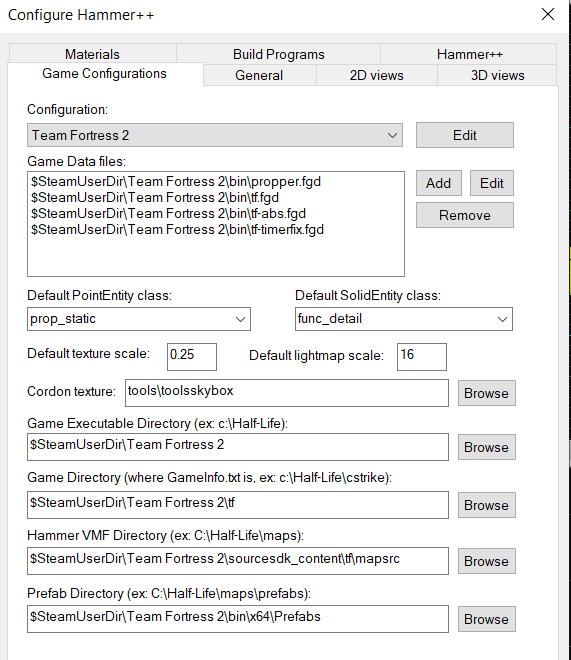Open the 2D views tab
Image resolution: width=571 pixels, height=660 pixels.
377,75
